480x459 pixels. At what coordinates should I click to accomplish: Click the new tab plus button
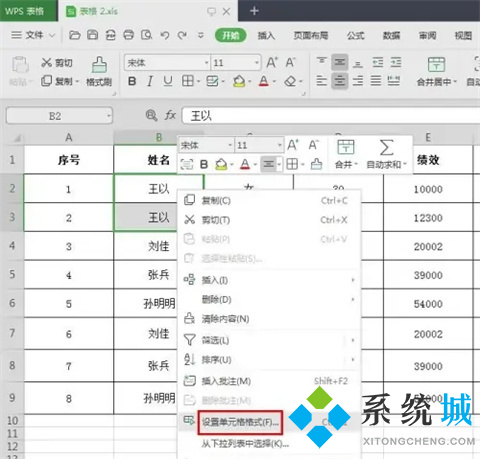pyautogui.click(x=254, y=11)
